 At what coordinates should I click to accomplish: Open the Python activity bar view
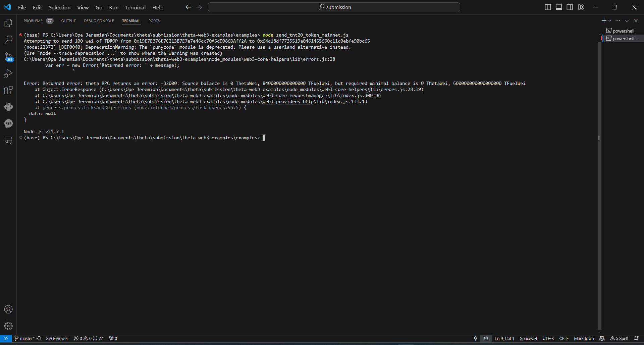point(8,107)
